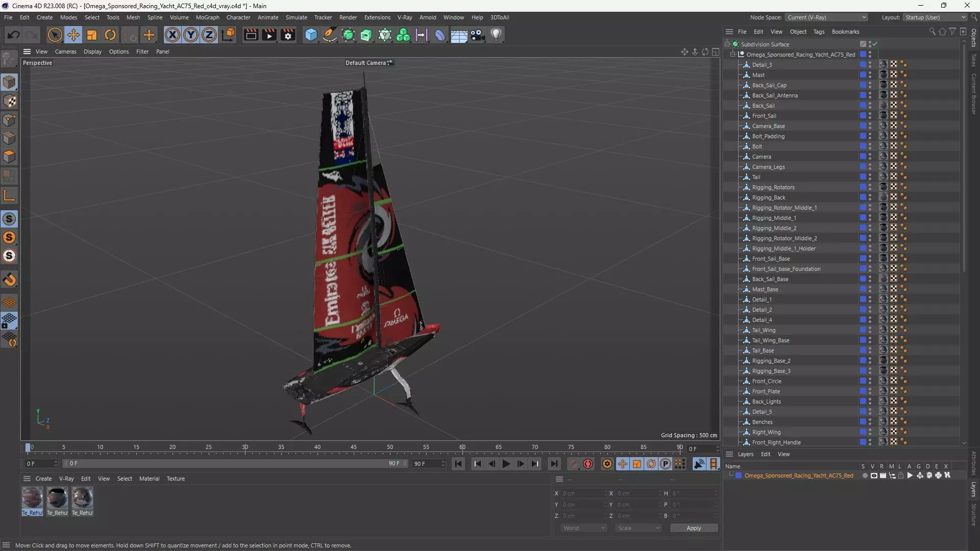Select first Te_Rehu material thumbnail
This screenshot has width=980, height=551.
tap(32, 498)
